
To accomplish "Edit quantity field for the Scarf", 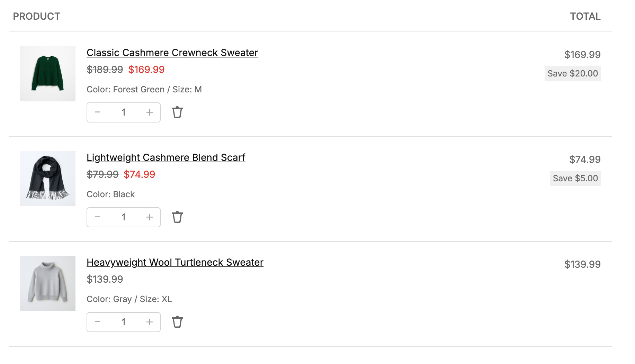I will pyautogui.click(x=123, y=217).
